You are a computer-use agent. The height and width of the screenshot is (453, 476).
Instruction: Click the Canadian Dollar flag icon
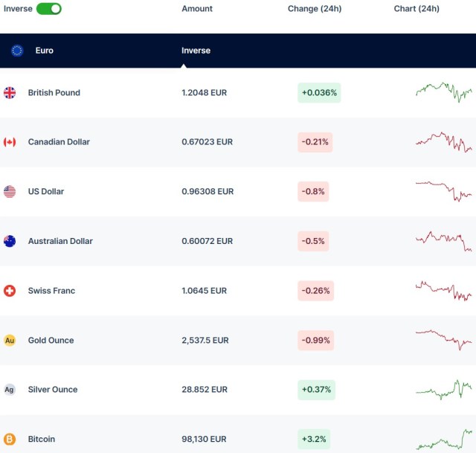(10, 142)
